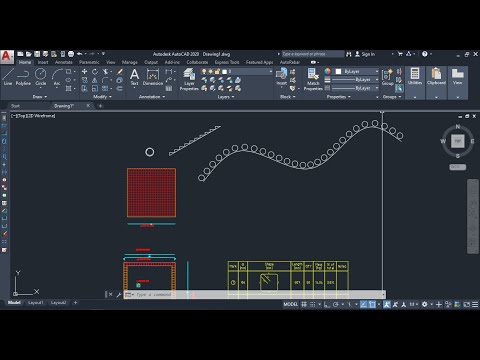480x360 pixels.
Task: Toggle MODEL space button in status bar
Action: [x=291, y=304]
